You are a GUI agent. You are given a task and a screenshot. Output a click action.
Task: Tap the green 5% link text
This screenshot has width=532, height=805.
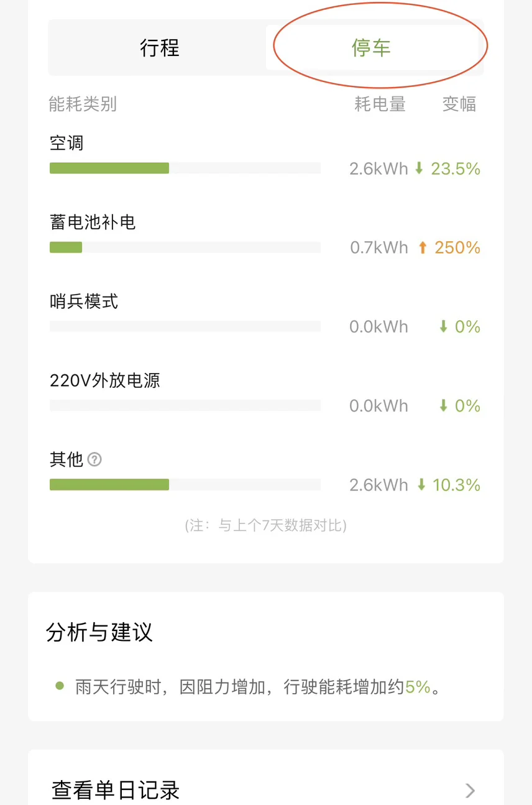[x=418, y=687]
